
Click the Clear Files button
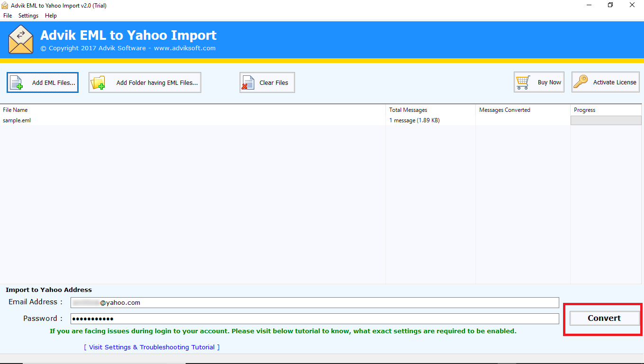coord(267,82)
